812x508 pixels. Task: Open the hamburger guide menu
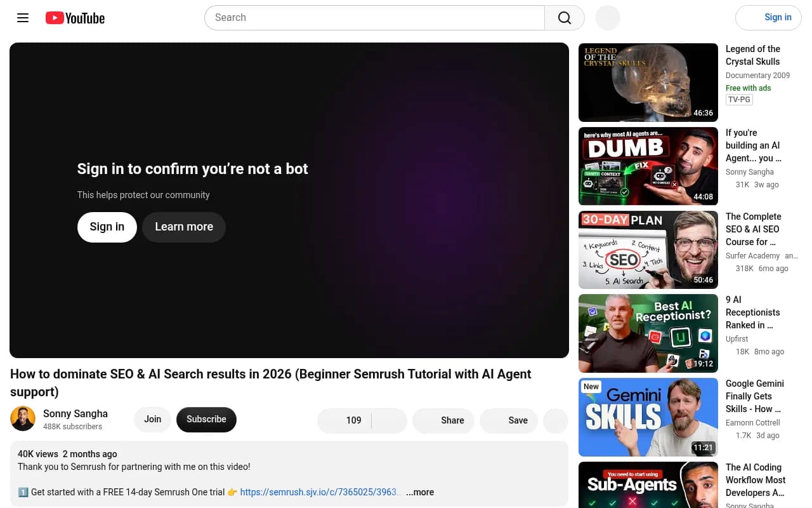[23, 18]
